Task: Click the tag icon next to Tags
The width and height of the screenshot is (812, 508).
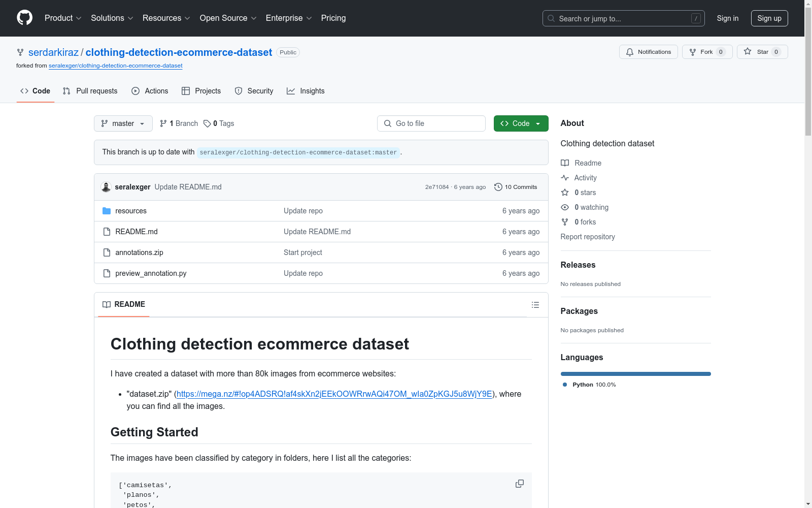Action: [207, 123]
